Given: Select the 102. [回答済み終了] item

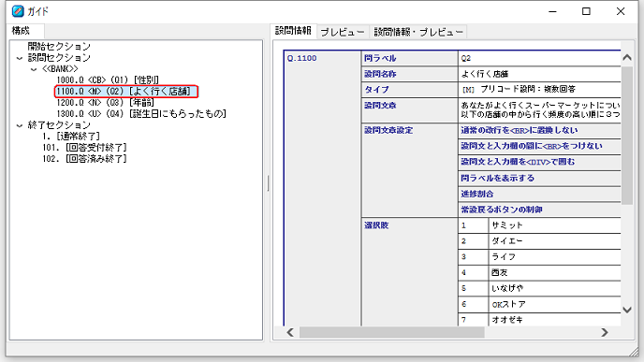Looking at the screenshot, I should tap(84, 158).
